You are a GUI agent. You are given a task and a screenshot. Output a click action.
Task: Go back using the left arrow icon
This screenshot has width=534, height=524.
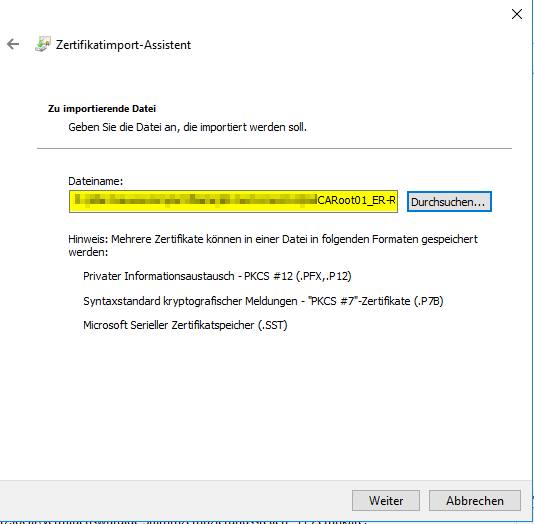click(x=13, y=44)
